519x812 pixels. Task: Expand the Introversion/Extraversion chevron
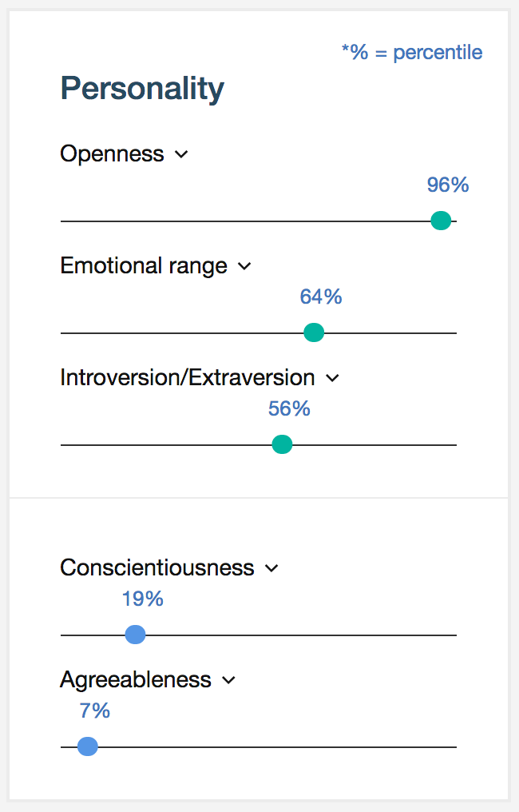coord(333,378)
